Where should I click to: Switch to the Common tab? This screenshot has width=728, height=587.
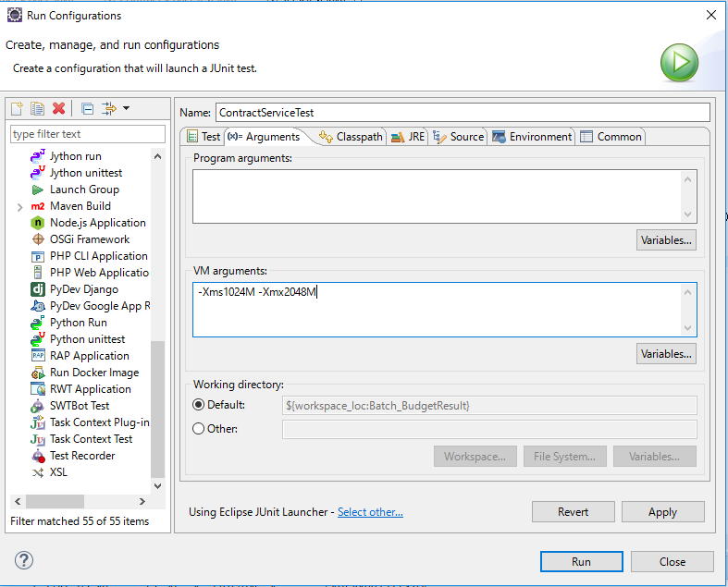pyautogui.click(x=611, y=137)
